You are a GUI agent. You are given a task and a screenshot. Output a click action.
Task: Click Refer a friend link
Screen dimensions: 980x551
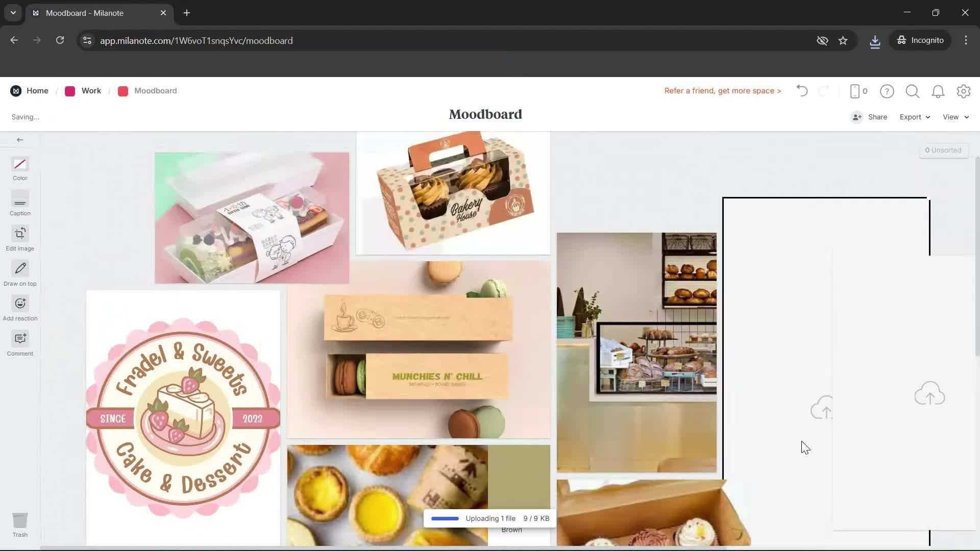tap(722, 91)
